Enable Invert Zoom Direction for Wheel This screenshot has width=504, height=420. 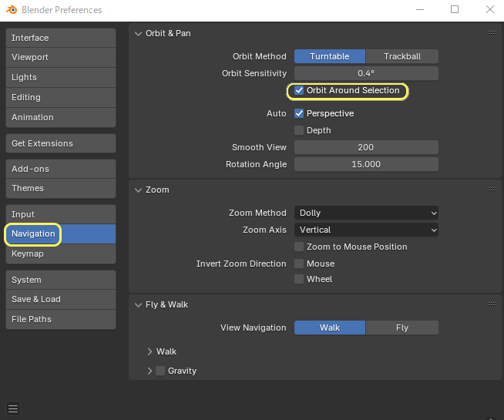(x=299, y=279)
